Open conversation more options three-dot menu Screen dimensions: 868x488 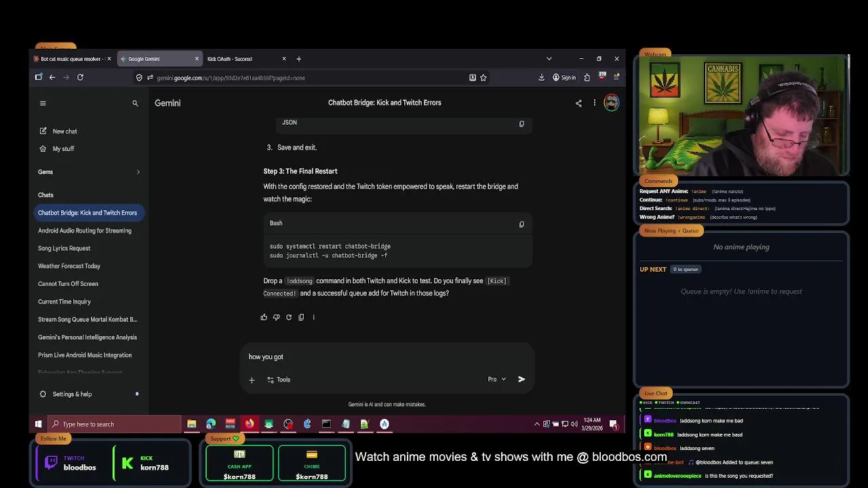[595, 103]
